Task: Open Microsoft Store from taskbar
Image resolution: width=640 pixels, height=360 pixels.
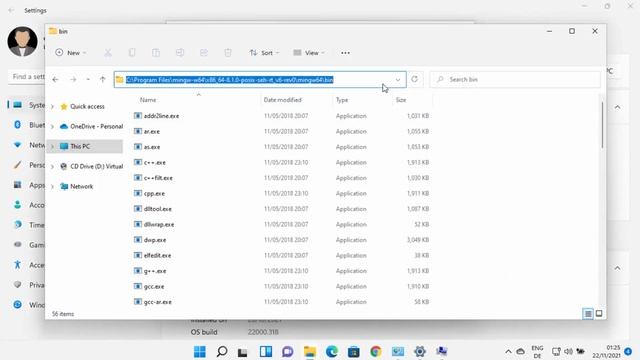Action: 354,351
